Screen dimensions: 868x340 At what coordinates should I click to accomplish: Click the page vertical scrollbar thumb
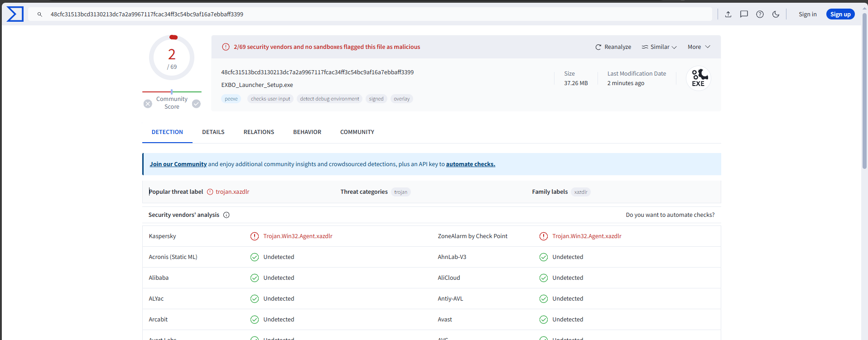pyautogui.click(x=864, y=91)
